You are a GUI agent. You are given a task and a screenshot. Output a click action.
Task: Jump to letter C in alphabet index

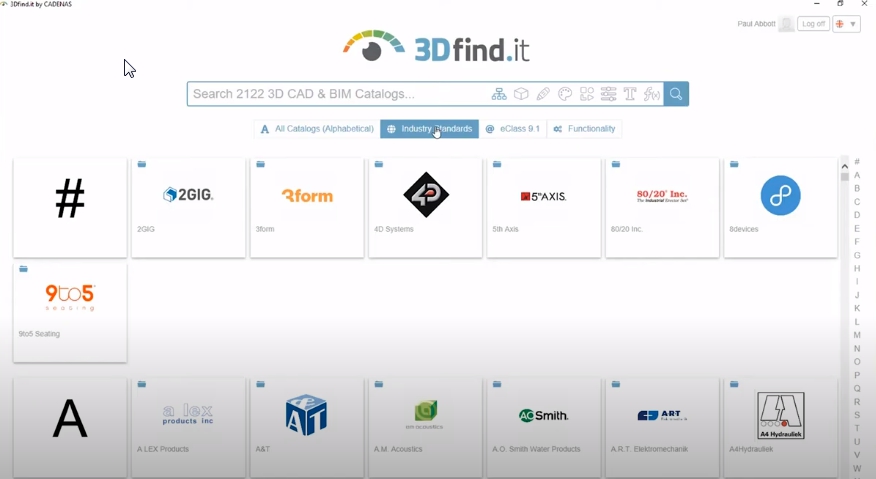857,202
